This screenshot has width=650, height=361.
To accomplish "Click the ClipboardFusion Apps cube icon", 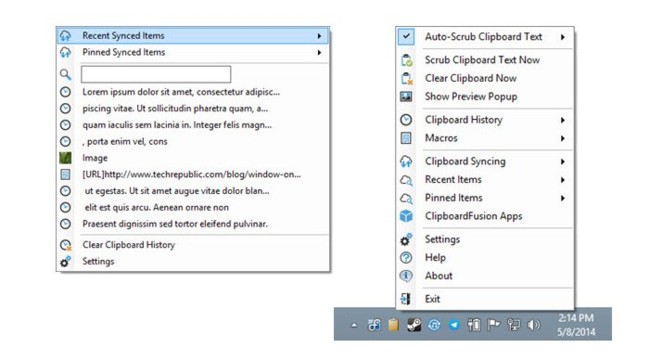I will point(406,216).
